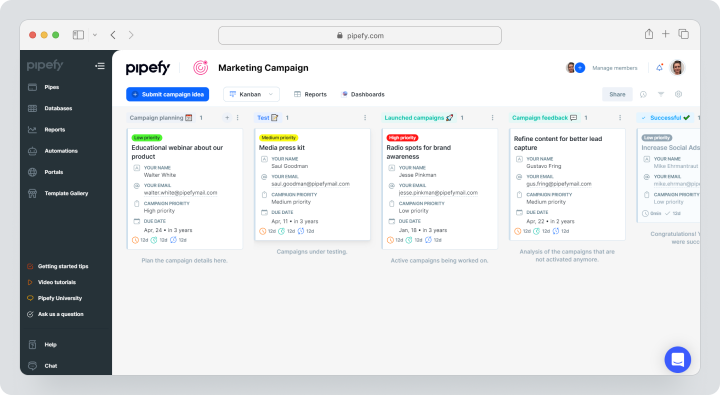Open the Test column options menu

pos(365,118)
